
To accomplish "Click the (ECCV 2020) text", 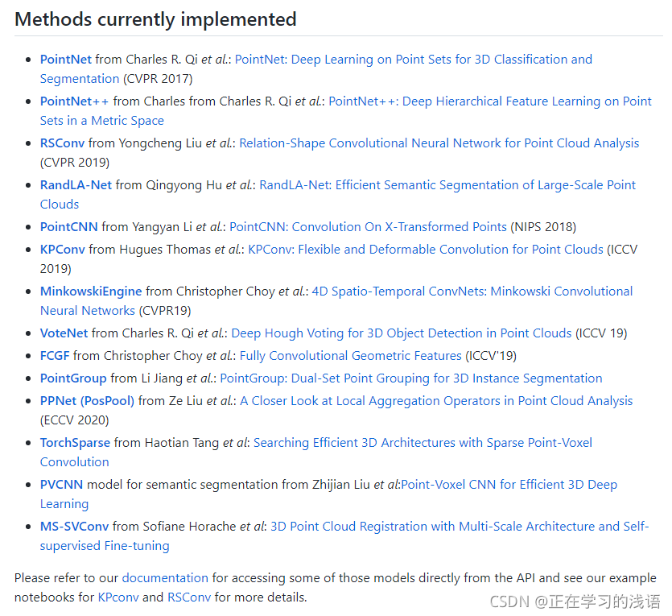I will [75, 420].
